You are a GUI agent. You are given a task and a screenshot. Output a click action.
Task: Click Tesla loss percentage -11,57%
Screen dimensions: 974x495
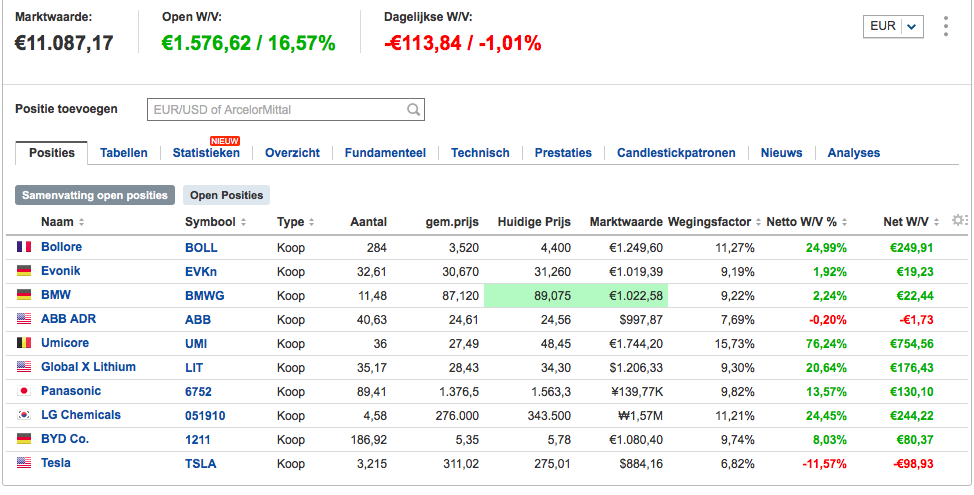[824, 464]
